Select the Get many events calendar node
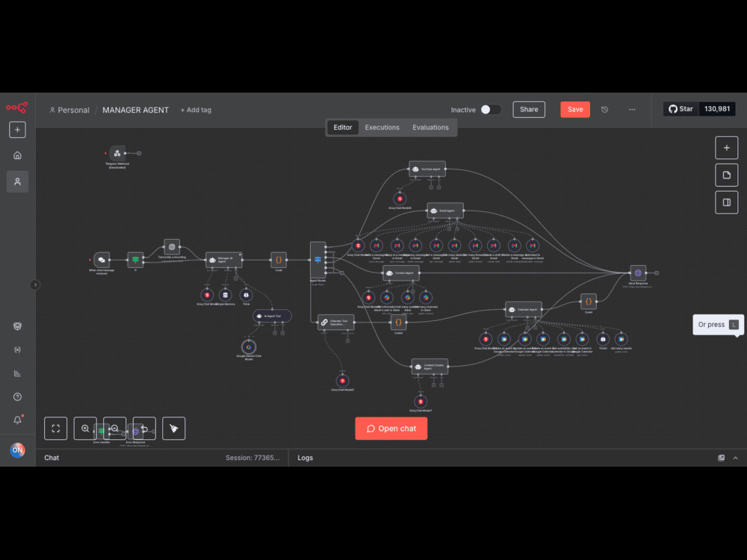The image size is (747, 560). click(x=622, y=340)
